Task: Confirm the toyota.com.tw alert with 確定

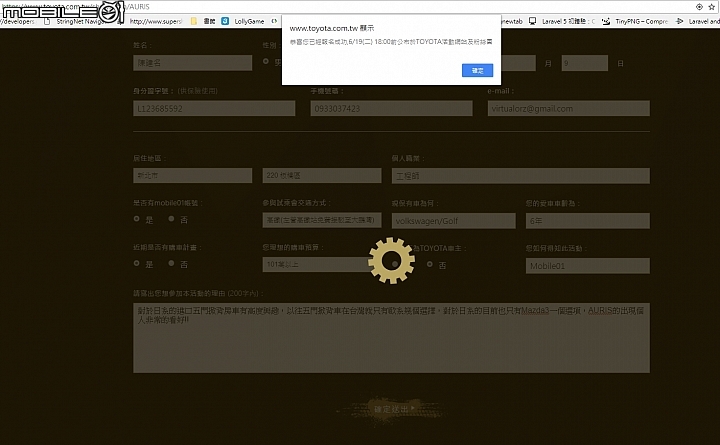Action: click(477, 70)
